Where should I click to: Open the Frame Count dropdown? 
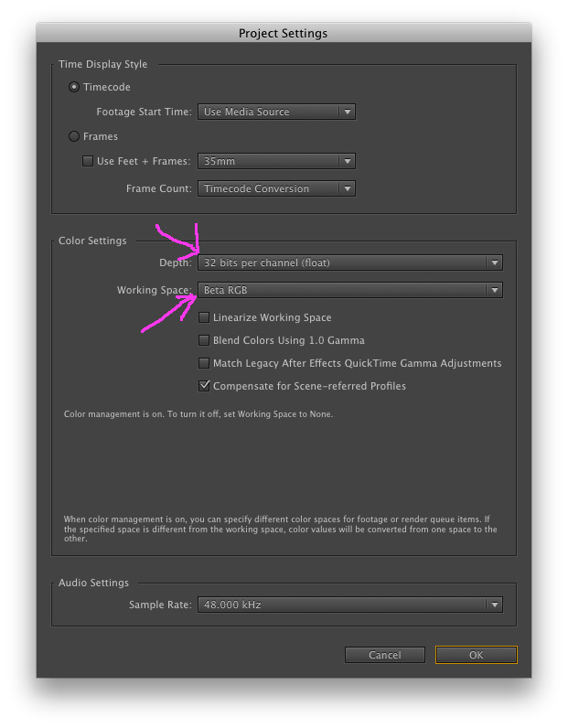tap(276, 188)
